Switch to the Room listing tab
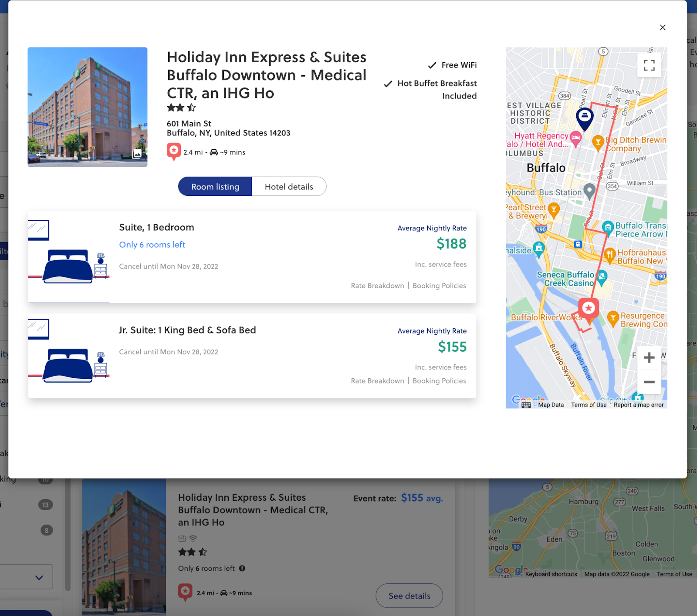The image size is (697, 616). point(215,186)
